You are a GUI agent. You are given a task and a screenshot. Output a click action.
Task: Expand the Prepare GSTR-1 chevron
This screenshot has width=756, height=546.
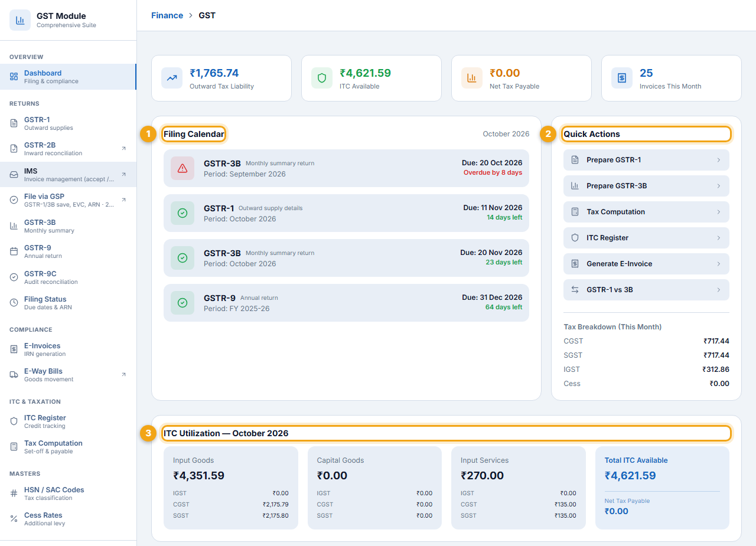pos(719,160)
